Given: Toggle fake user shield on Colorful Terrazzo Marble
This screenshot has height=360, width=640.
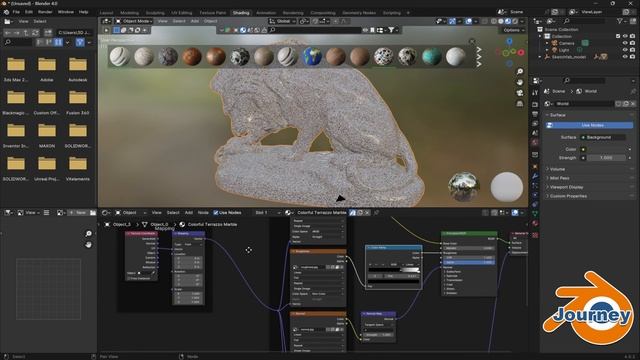Looking at the screenshot, I should (353, 213).
